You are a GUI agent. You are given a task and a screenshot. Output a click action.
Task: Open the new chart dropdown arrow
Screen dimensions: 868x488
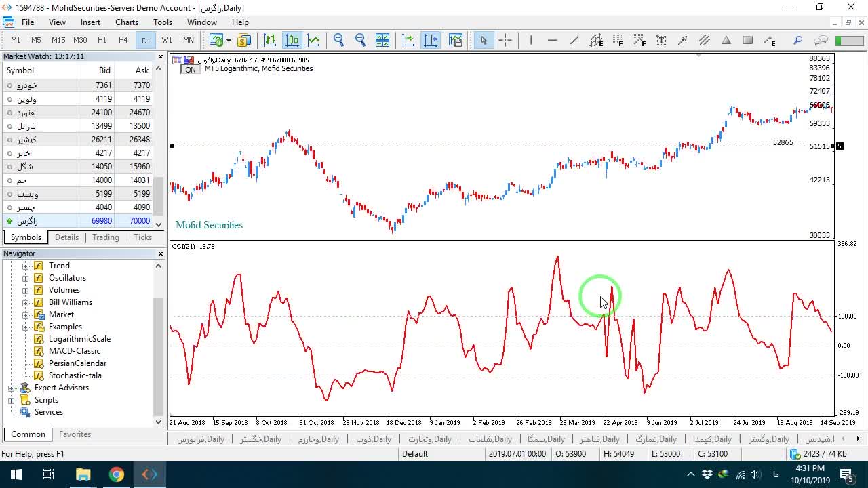[x=229, y=40]
